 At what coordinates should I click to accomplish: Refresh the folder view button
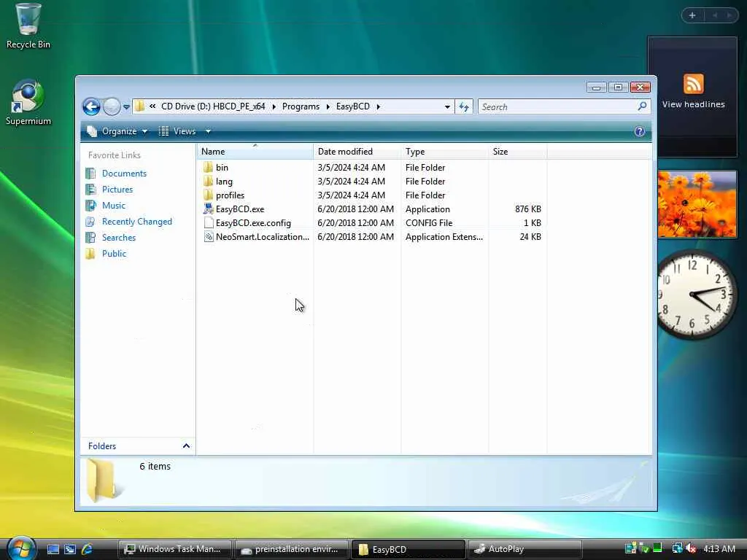(464, 106)
